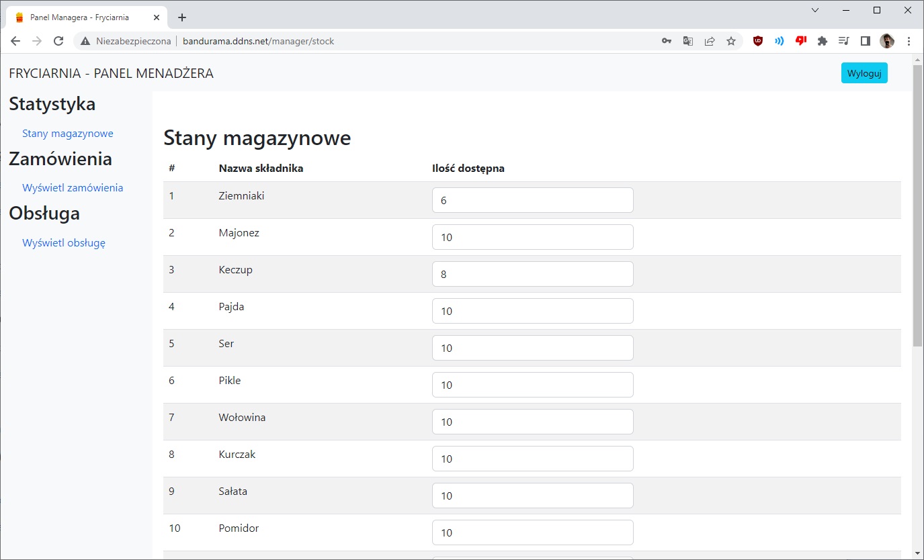924x560 pixels.
Task: Click the not-secure warning icon
Action: point(85,41)
